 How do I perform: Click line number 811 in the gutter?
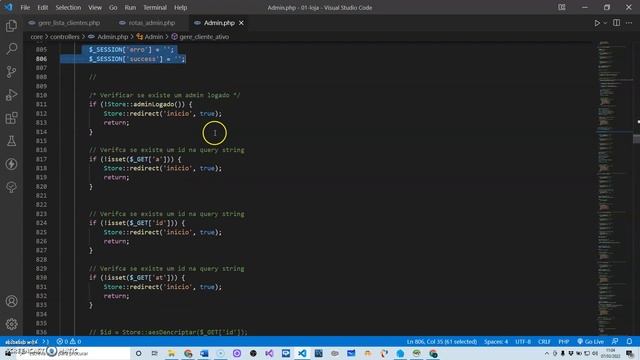[x=41, y=104]
